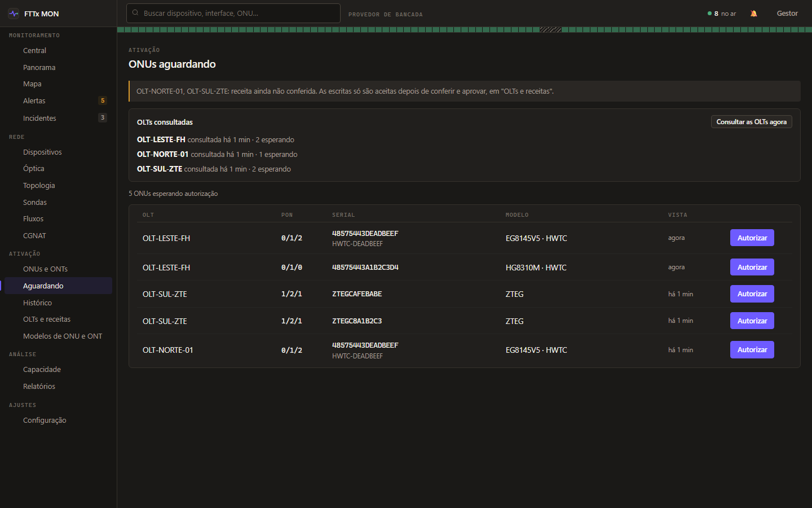Screen dimensions: 812x508
Task: Authorize the ZTEGCAFEBABE ONU
Action: pos(752,294)
